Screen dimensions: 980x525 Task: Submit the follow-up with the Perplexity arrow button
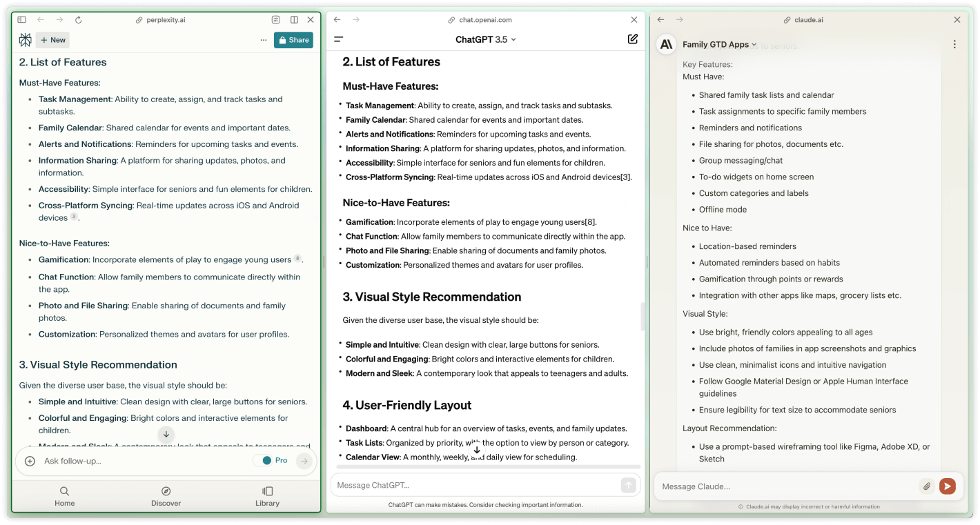click(304, 461)
